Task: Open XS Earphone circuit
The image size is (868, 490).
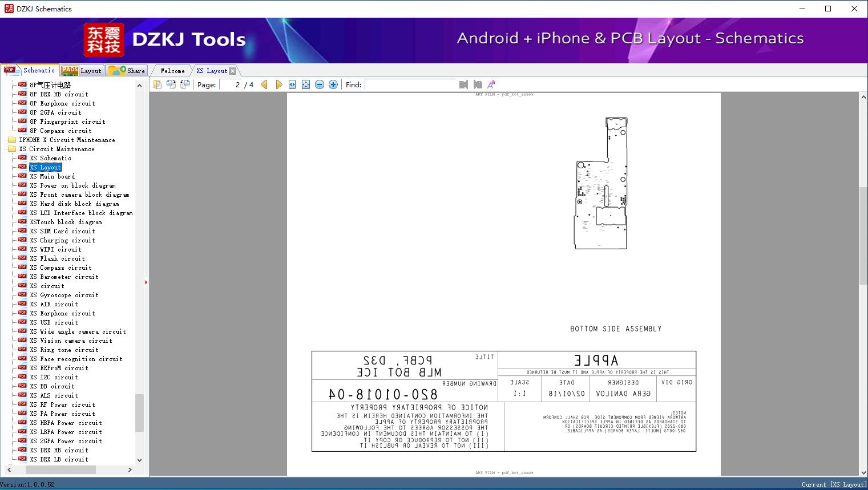Action: point(62,313)
